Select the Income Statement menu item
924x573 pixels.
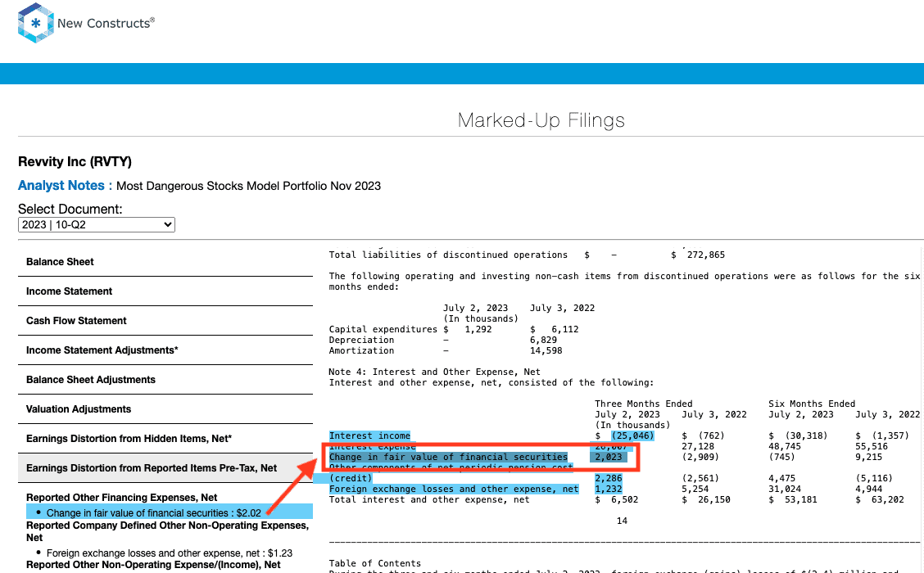(x=165, y=291)
